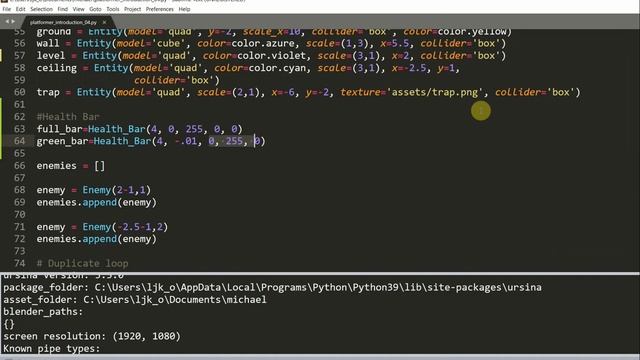The width and height of the screenshot is (640, 360).
Task: Click the 'asset_folder' output line
Action: (135, 300)
